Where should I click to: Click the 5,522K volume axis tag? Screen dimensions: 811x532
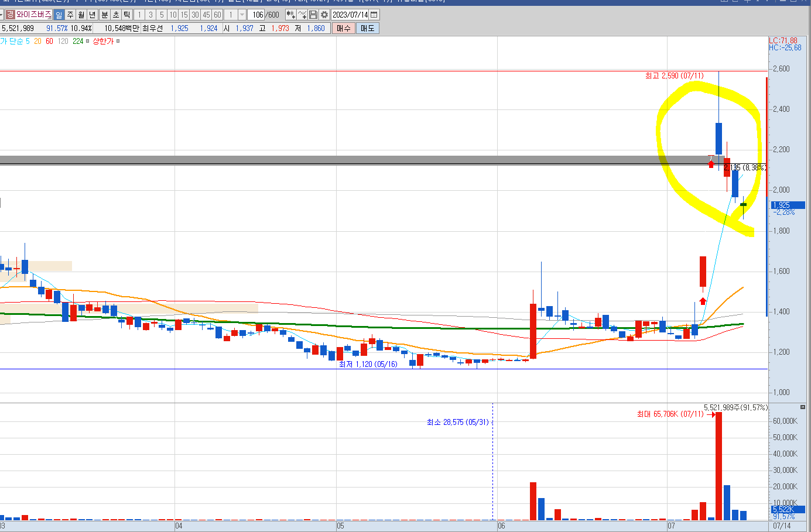pos(788,509)
